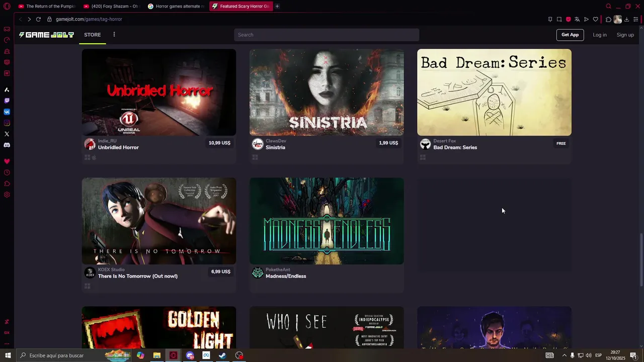Open the downloads icon in browser toolbar
Image resolution: width=644 pixels, height=362 pixels.
[626, 19]
